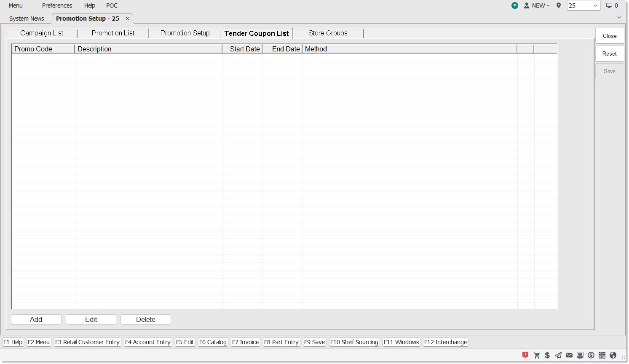
Task: Click the red alert notification icon
Action: click(525, 355)
